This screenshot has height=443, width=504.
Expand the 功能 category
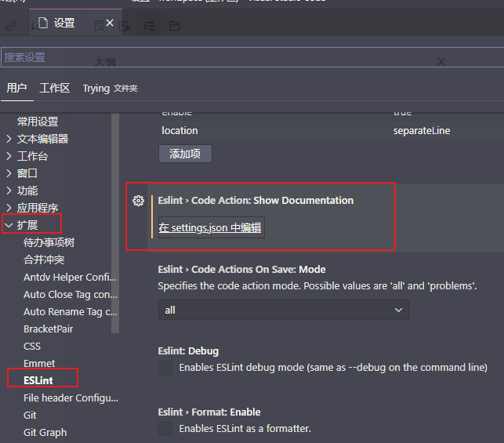(x=9, y=191)
